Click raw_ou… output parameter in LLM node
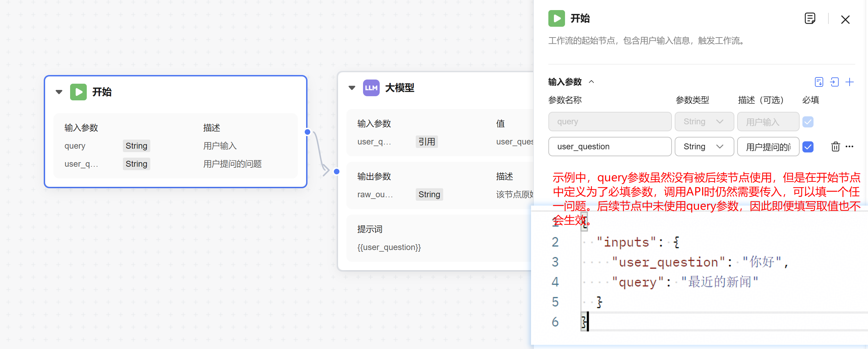 click(x=375, y=194)
